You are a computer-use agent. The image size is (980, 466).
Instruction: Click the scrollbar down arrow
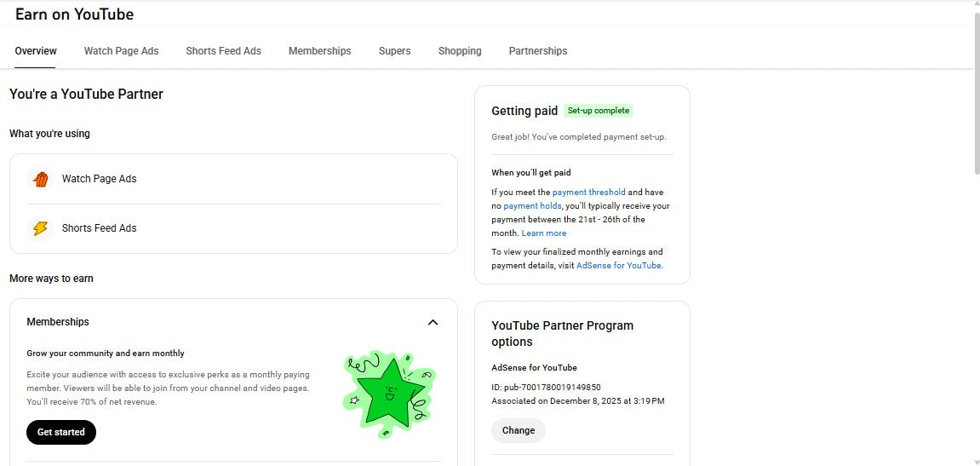(976, 462)
